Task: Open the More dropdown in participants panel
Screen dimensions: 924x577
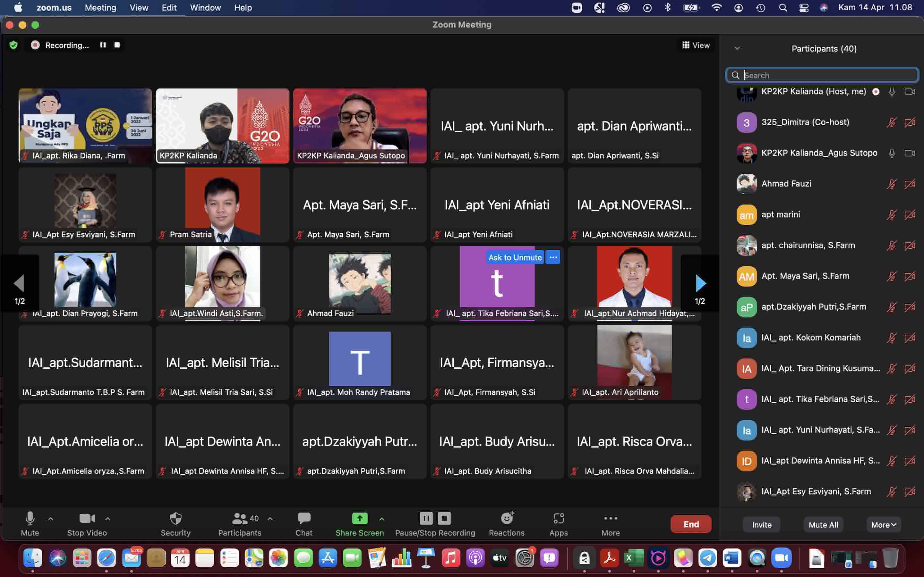Action: click(x=884, y=525)
